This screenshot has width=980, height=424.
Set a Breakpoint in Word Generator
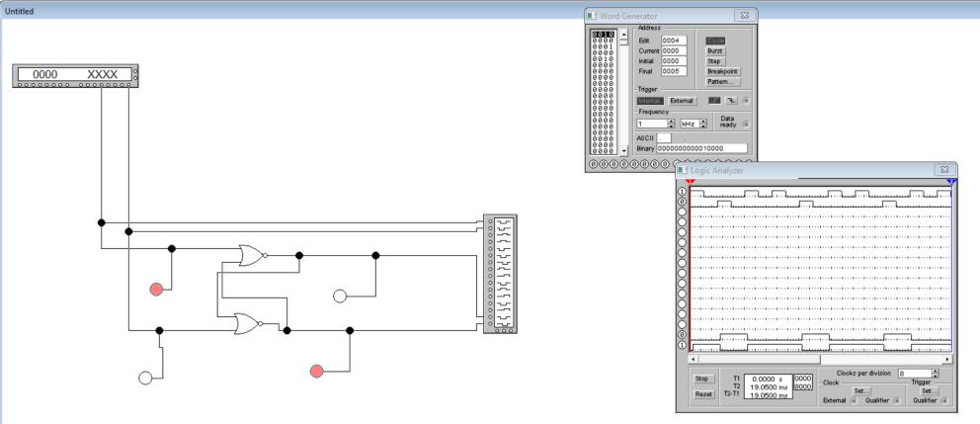[x=722, y=72]
